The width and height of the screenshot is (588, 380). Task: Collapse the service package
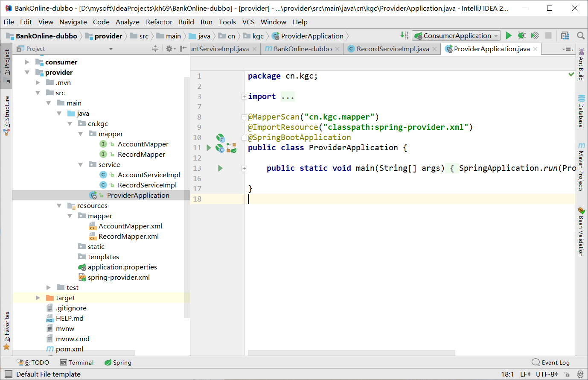click(x=81, y=165)
